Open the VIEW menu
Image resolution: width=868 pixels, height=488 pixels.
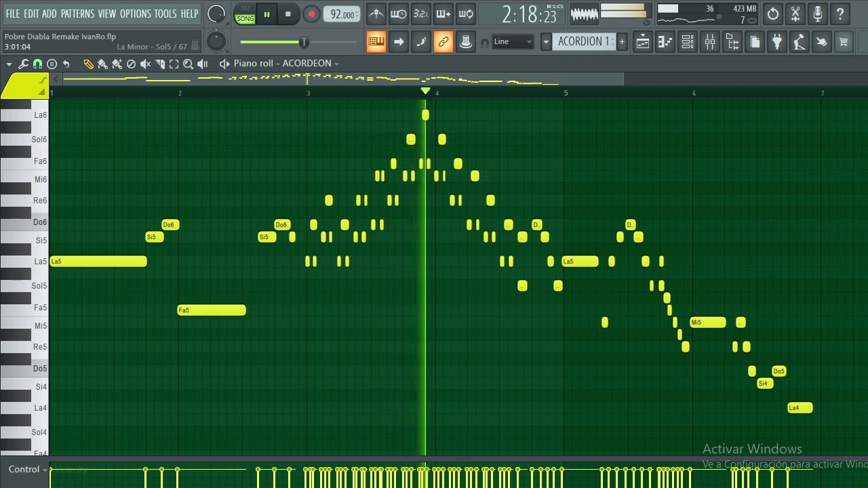pos(107,14)
